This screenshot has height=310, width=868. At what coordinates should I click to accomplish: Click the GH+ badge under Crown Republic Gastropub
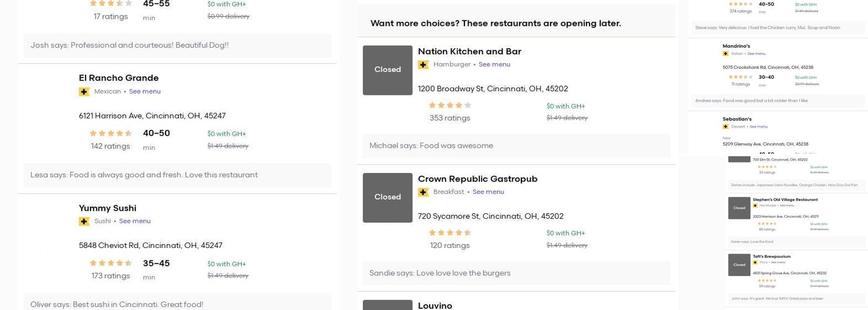[x=423, y=192]
